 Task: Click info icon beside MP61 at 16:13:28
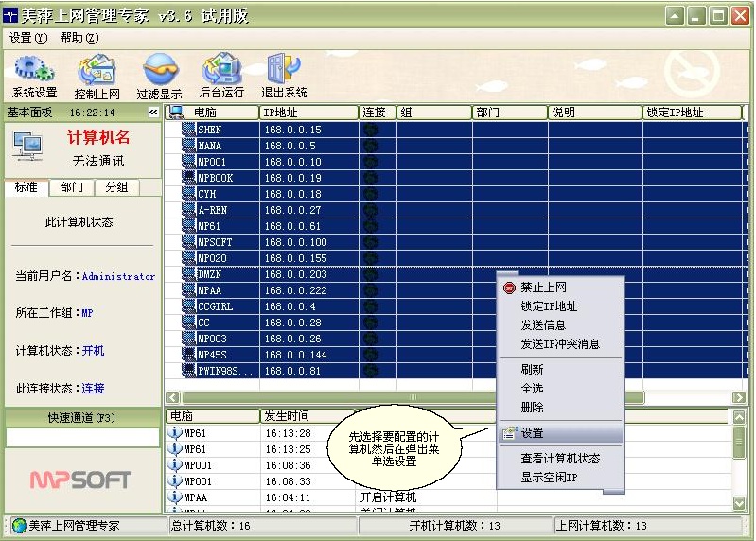click(174, 432)
